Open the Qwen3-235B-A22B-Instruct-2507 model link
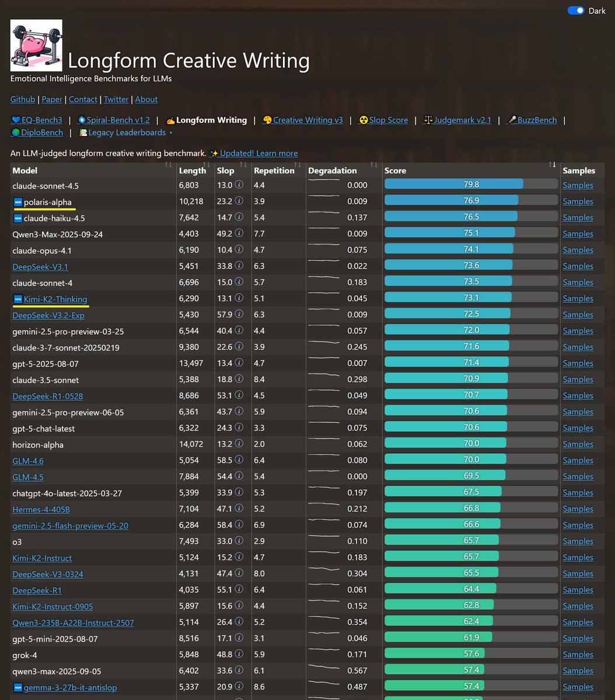 73,623
